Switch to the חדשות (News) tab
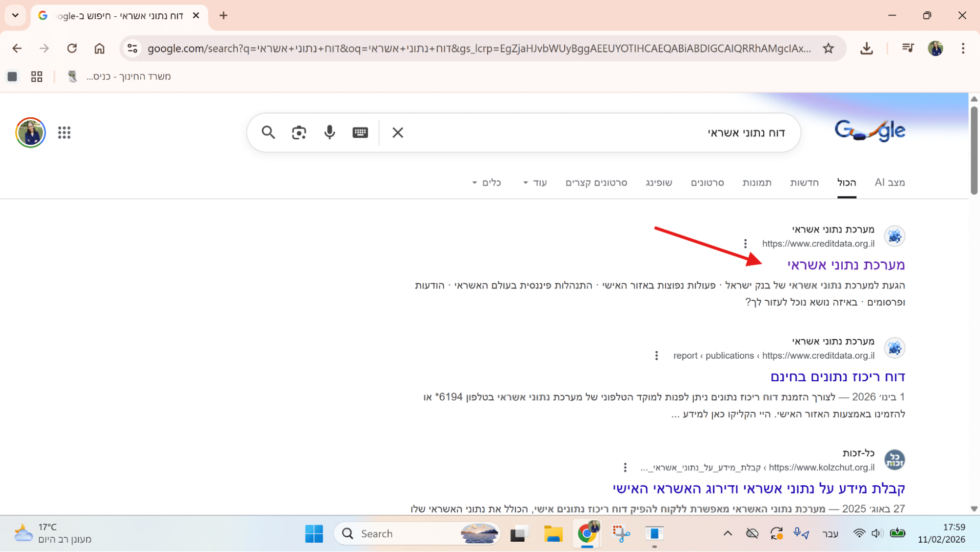Image resolution: width=980 pixels, height=552 pixels. [804, 183]
